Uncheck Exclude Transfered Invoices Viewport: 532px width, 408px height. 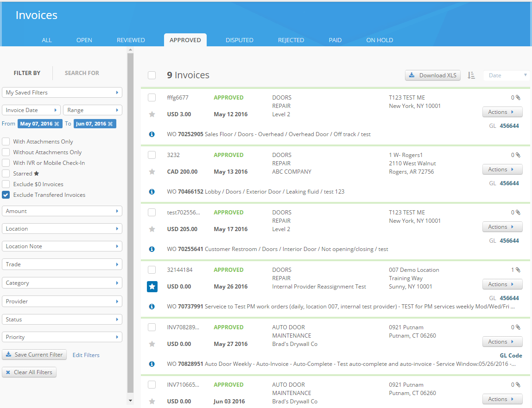click(6, 195)
